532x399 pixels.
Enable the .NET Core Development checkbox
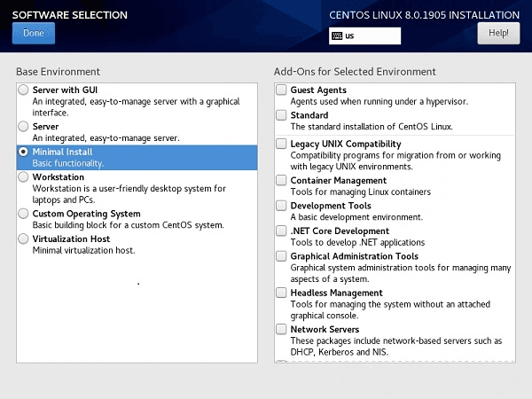pyautogui.click(x=281, y=231)
